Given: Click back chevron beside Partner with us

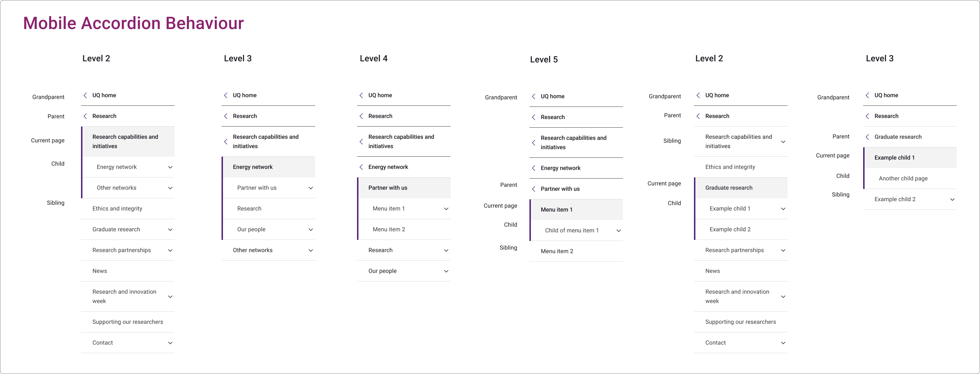Looking at the screenshot, I should [x=533, y=189].
